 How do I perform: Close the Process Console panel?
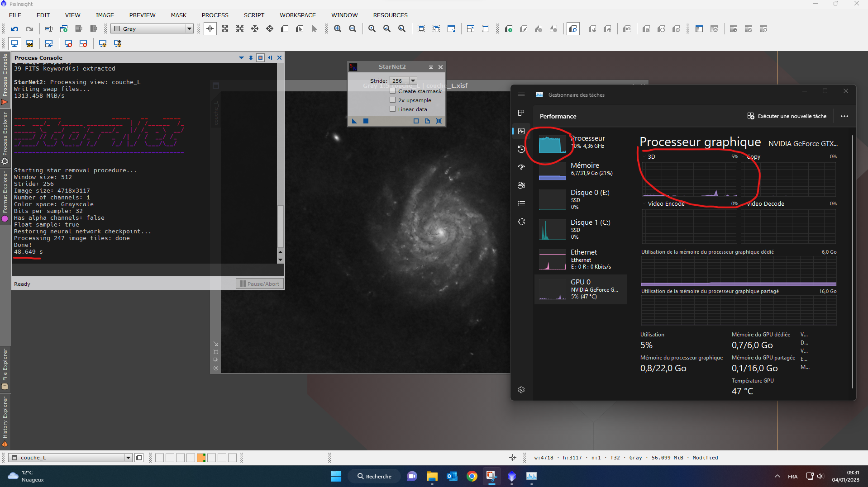pos(279,57)
